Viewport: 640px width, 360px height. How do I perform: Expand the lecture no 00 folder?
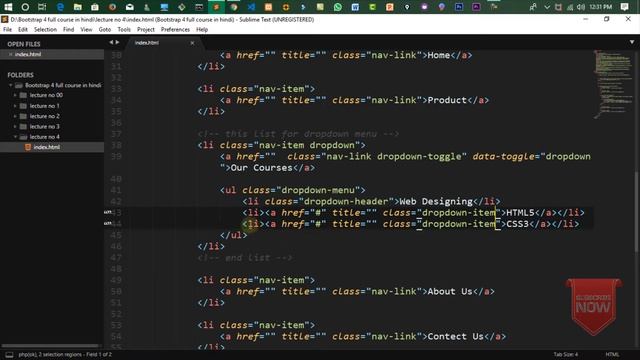15,95
